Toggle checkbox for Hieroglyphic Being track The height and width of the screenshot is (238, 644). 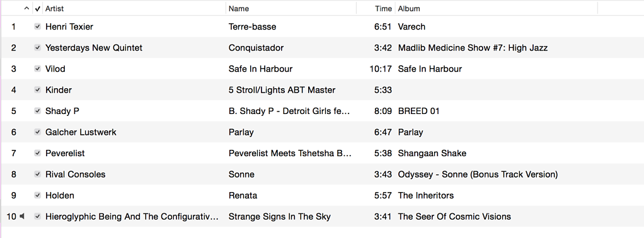point(38,216)
